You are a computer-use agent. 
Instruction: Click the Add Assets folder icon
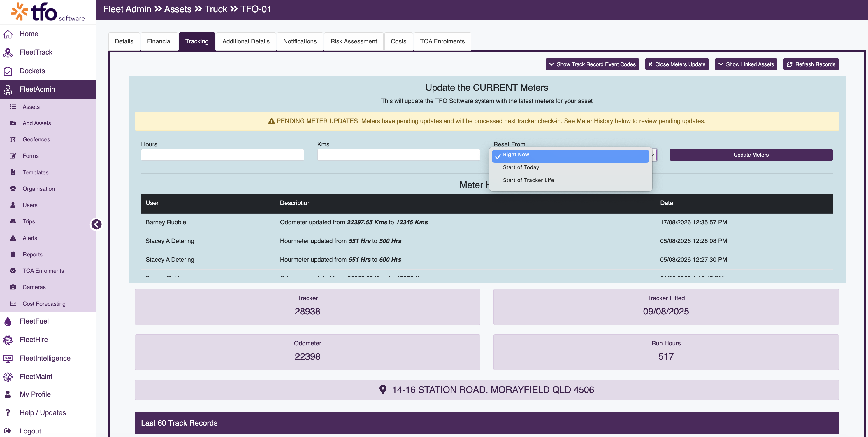[x=13, y=123]
